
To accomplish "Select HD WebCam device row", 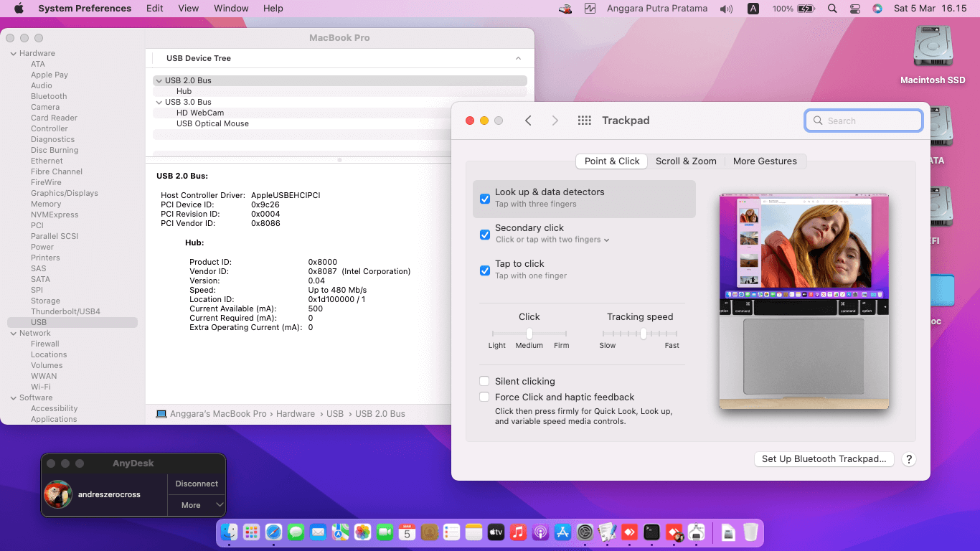I will tap(340, 113).
